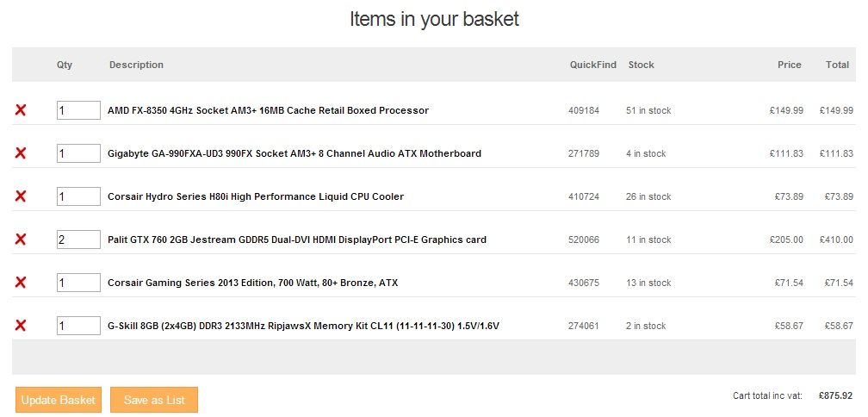Remove AMD FX-8350 processor with red X

coord(21,110)
